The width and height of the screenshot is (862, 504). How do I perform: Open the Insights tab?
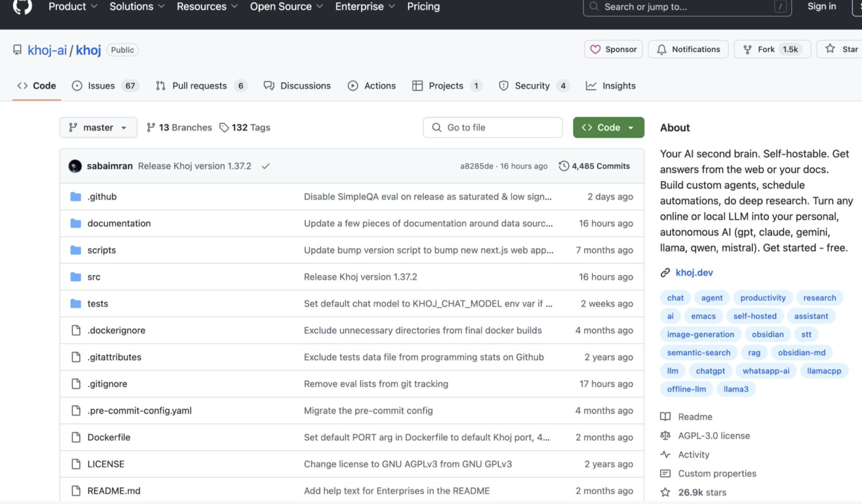pos(610,86)
